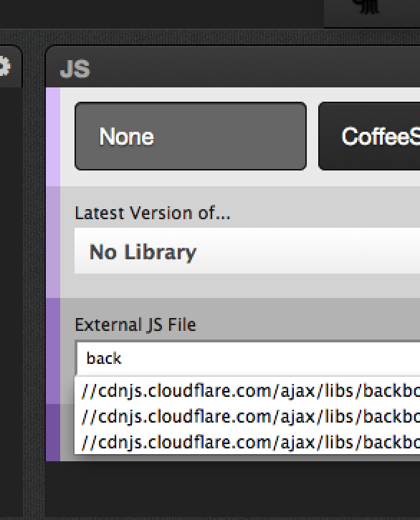Open the No Library dropdown
The height and width of the screenshot is (520, 420).
point(247,251)
